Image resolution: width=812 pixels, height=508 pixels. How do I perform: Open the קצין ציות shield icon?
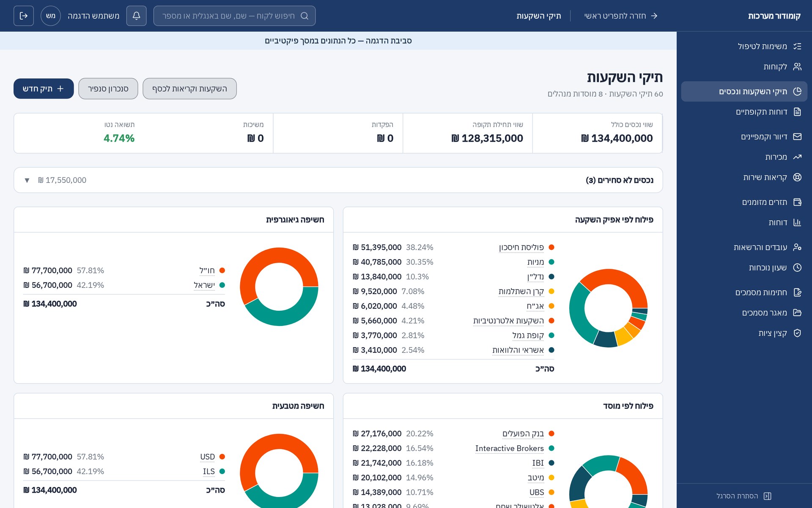point(797,333)
